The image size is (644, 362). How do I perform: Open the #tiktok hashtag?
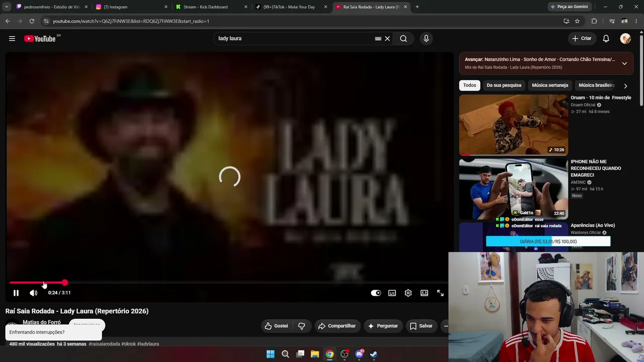[128, 344]
